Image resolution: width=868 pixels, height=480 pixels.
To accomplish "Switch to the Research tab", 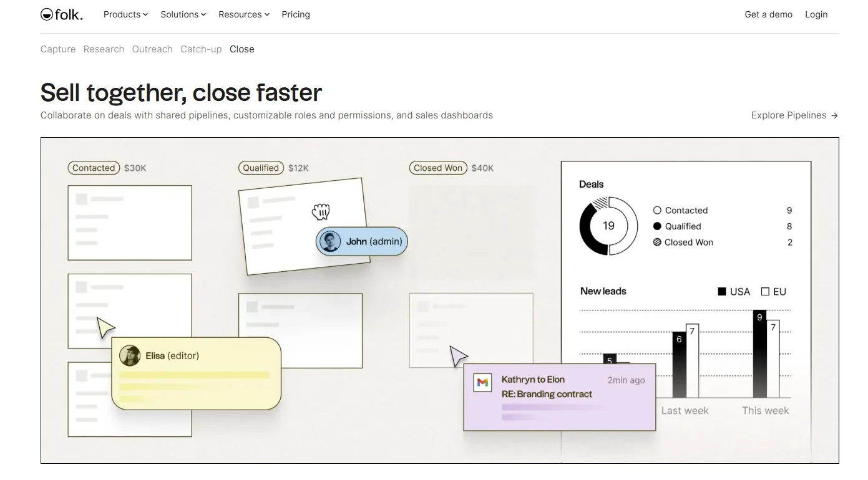I will tap(104, 49).
